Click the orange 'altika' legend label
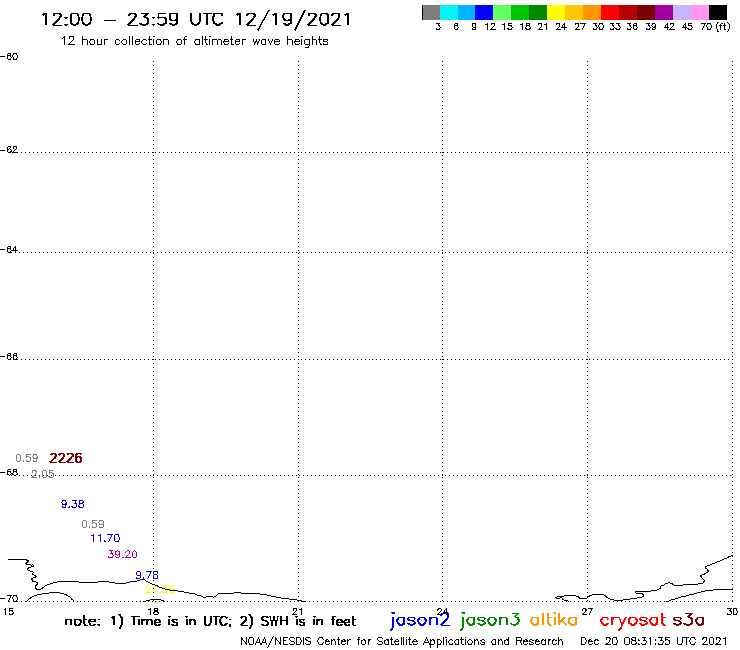740x650 pixels. (x=554, y=619)
